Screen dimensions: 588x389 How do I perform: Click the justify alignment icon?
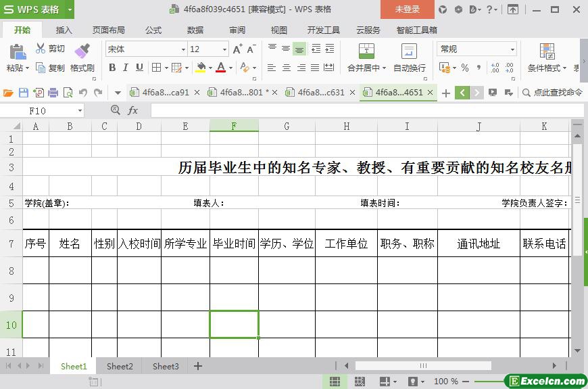[x=315, y=68]
